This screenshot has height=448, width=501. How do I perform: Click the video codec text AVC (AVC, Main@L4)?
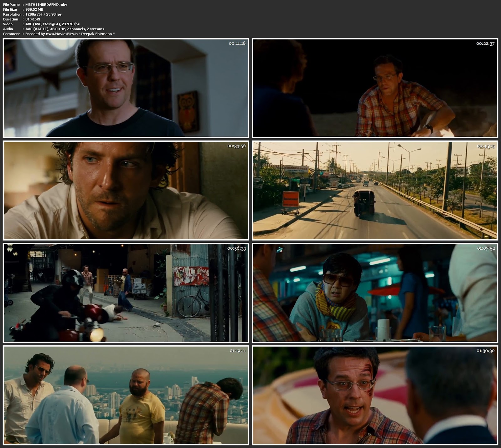(x=43, y=24)
